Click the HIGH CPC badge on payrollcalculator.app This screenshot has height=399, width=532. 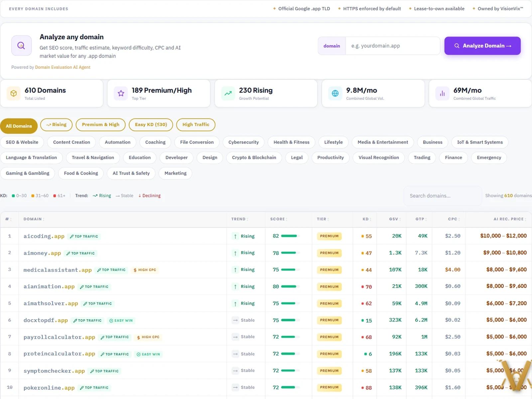click(148, 337)
